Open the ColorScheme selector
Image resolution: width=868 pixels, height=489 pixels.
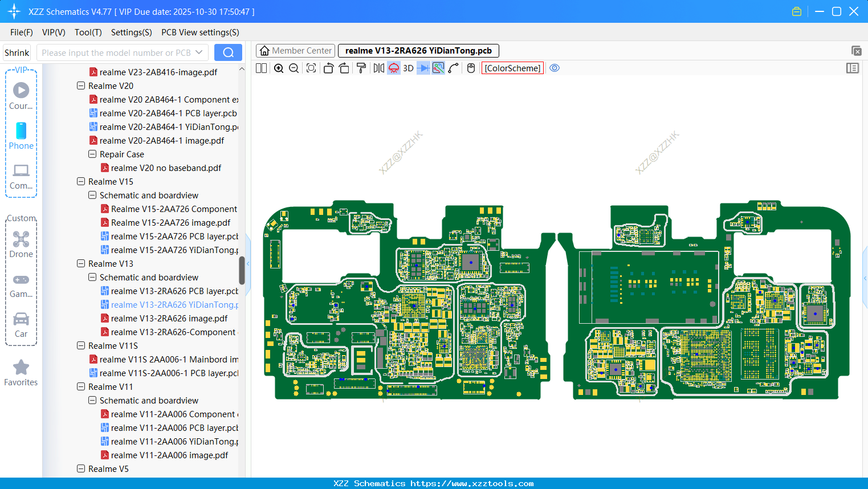tap(512, 68)
